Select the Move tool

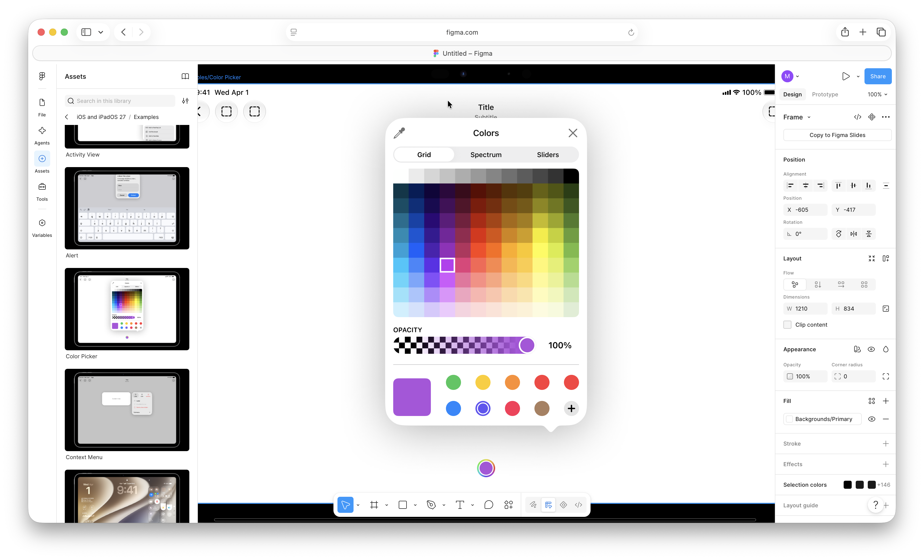tap(345, 505)
